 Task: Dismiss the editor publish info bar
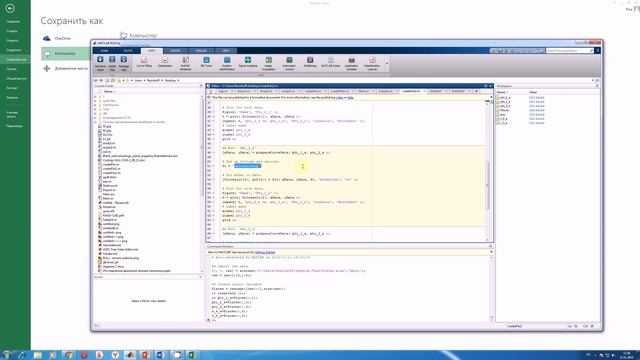tap(491, 98)
